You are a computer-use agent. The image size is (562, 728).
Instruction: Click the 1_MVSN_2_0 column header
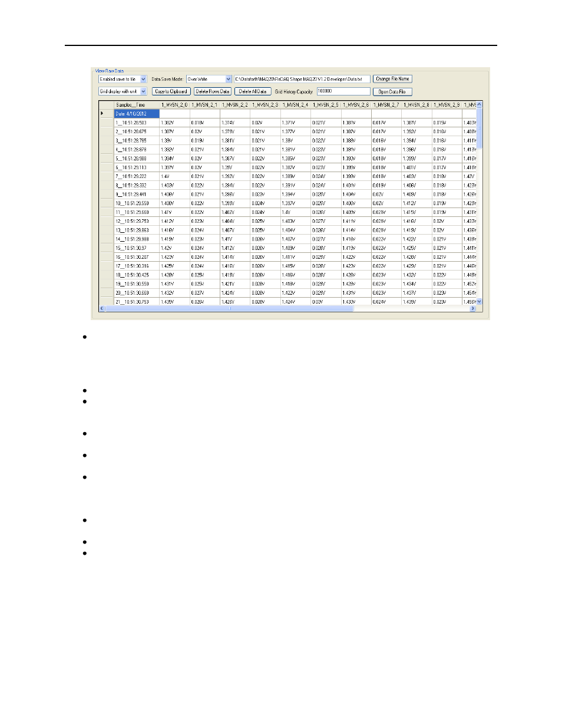tap(174, 105)
